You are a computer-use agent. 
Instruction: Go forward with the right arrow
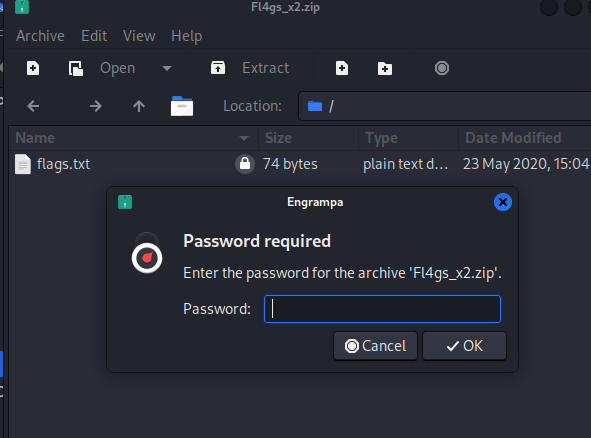pos(96,106)
